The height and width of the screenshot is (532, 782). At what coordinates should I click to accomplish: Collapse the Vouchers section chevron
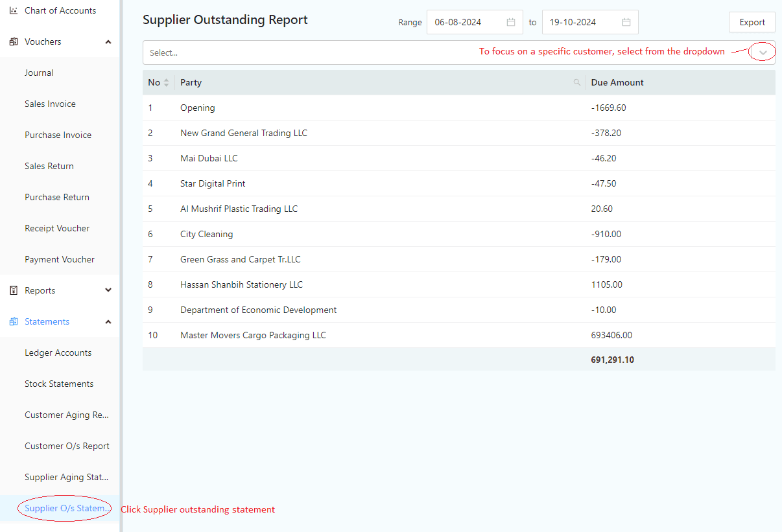(x=108, y=41)
